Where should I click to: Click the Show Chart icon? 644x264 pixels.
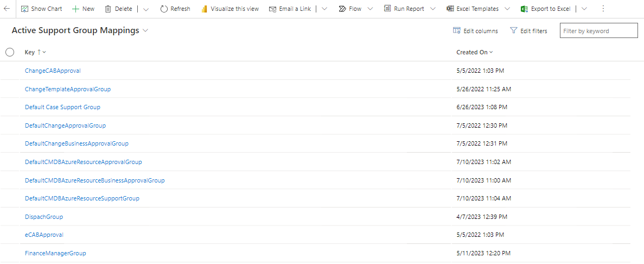tap(25, 9)
